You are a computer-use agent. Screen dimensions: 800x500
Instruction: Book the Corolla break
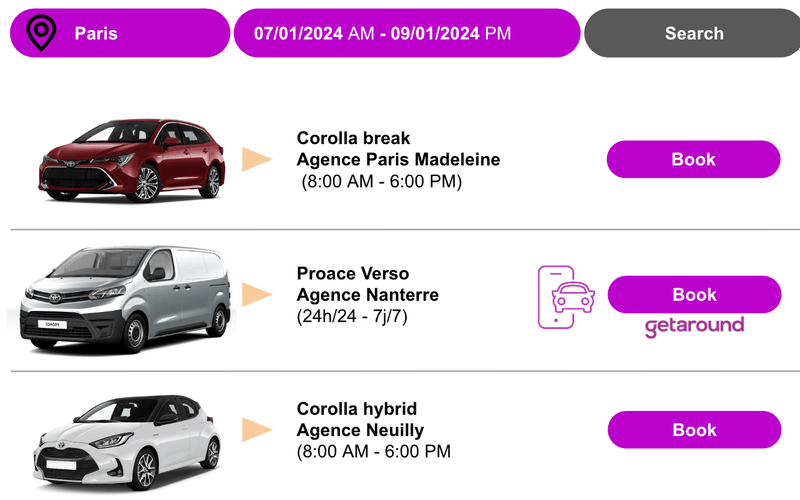click(x=693, y=159)
